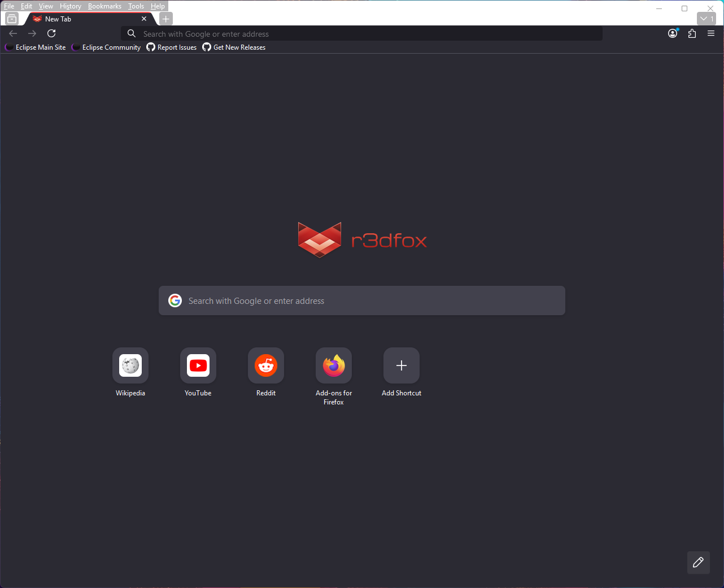Open the list all tabs dropdown

[706, 19]
